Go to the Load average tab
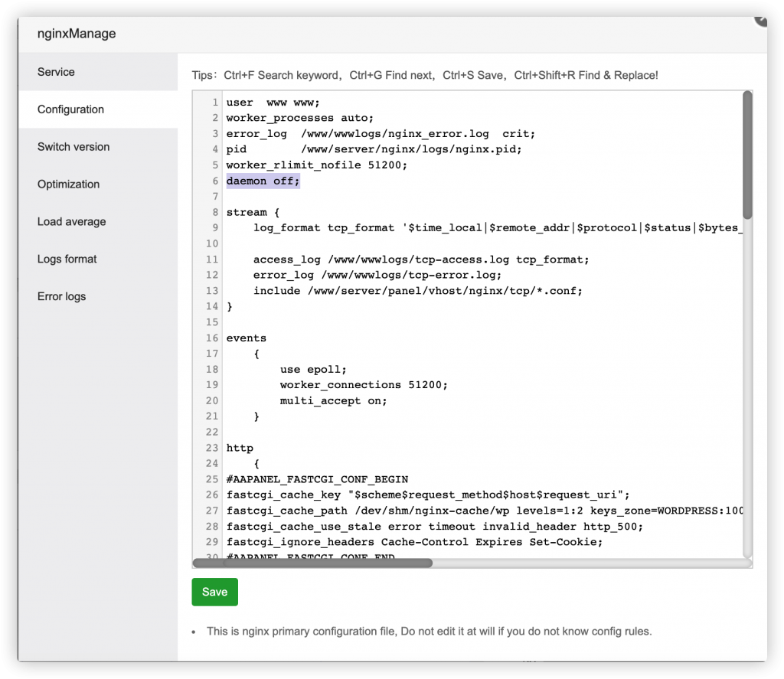The height and width of the screenshot is (679, 784). pos(71,222)
